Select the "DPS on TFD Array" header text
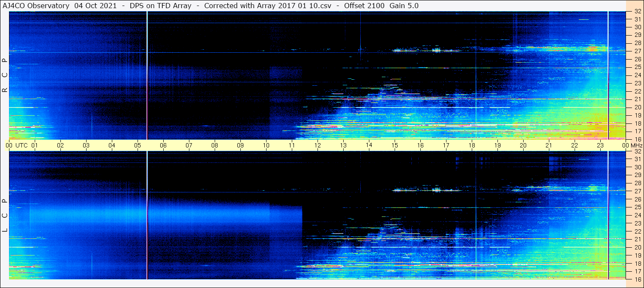Image resolution: width=644 pixels, height=288 pixels. coord(161,6)
